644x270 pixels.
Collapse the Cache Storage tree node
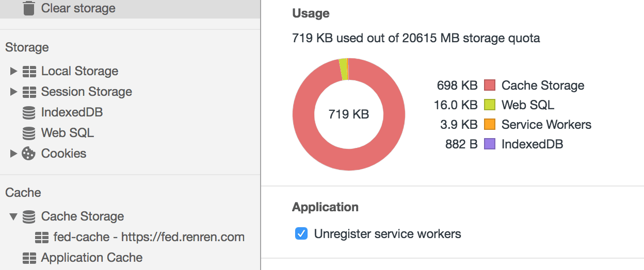pos(14,216)
